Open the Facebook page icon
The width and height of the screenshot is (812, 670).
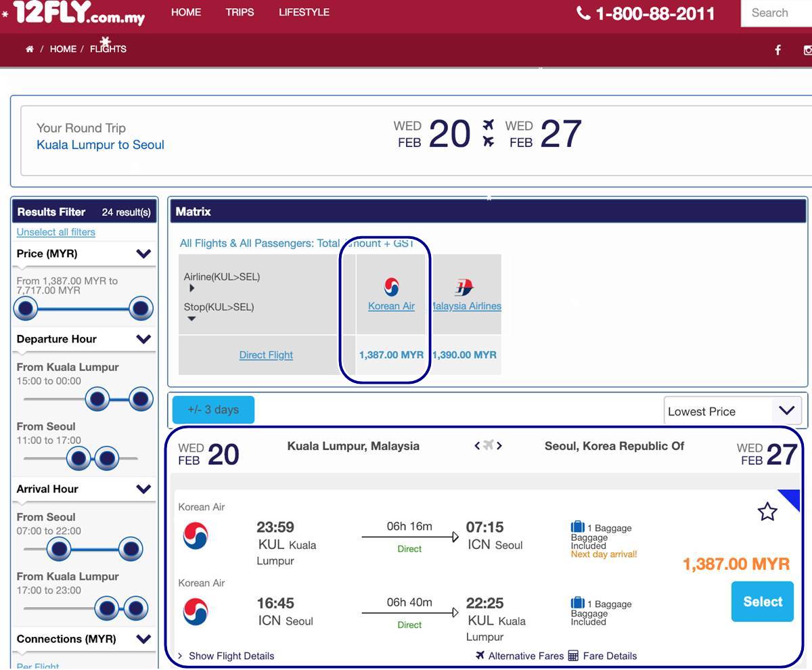[778, 49]
